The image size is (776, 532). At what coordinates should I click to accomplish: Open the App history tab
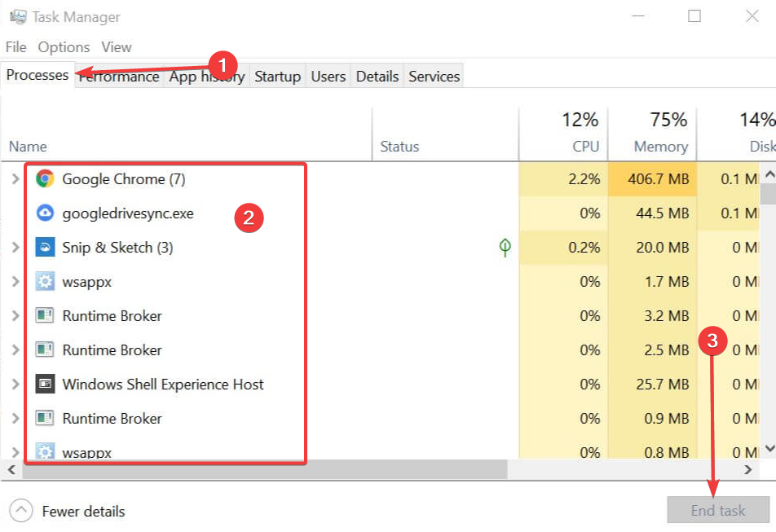(x=207, y=76)
